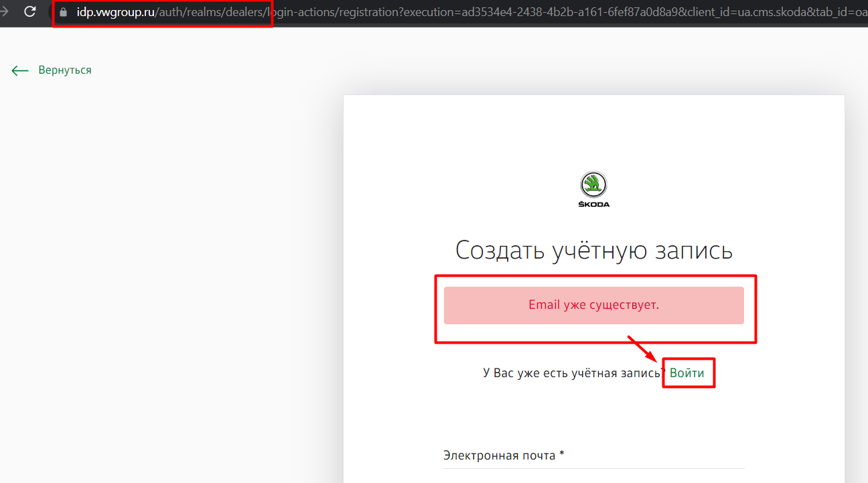
Task: Reload the page with the browser refresh icon
Action: 30,12
